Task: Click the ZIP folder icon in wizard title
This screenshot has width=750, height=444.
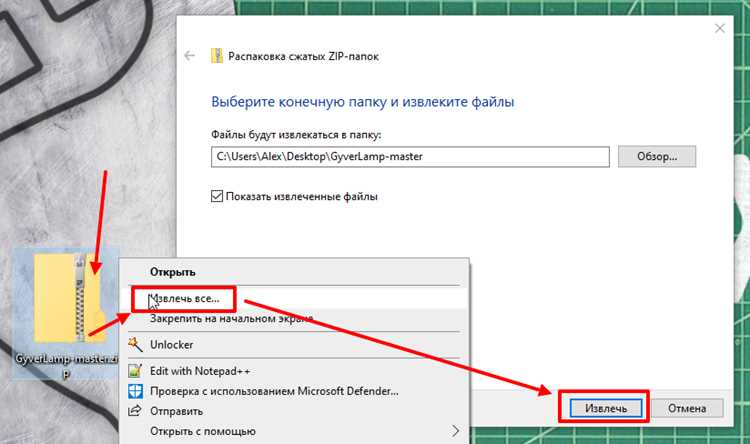Action: [217, 56]
